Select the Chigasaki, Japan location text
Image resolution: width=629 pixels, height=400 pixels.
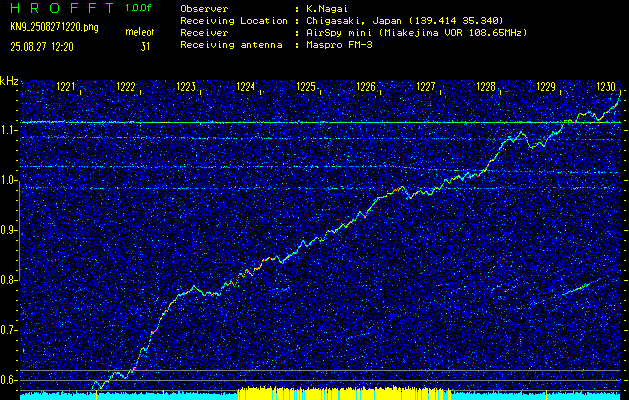(x=405, y=21)
